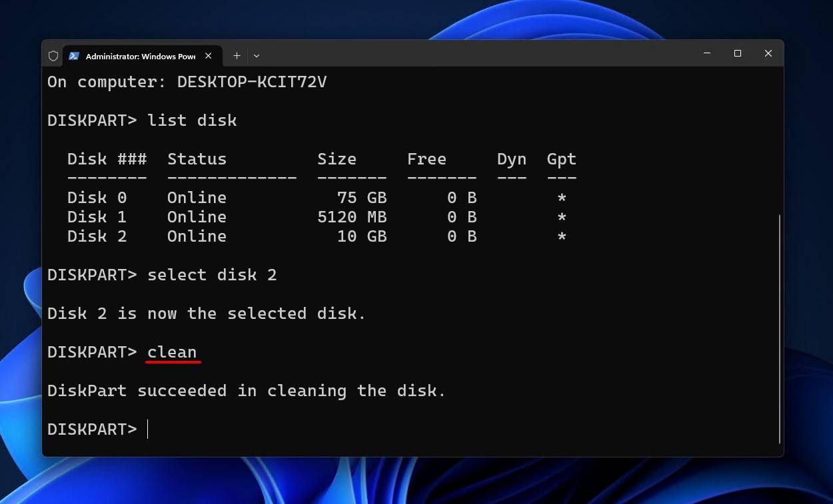Image resolution: width=833 pixels, height=504 pixels.
Task: Click the 'list disk' command text
Action: pos(192,121)
